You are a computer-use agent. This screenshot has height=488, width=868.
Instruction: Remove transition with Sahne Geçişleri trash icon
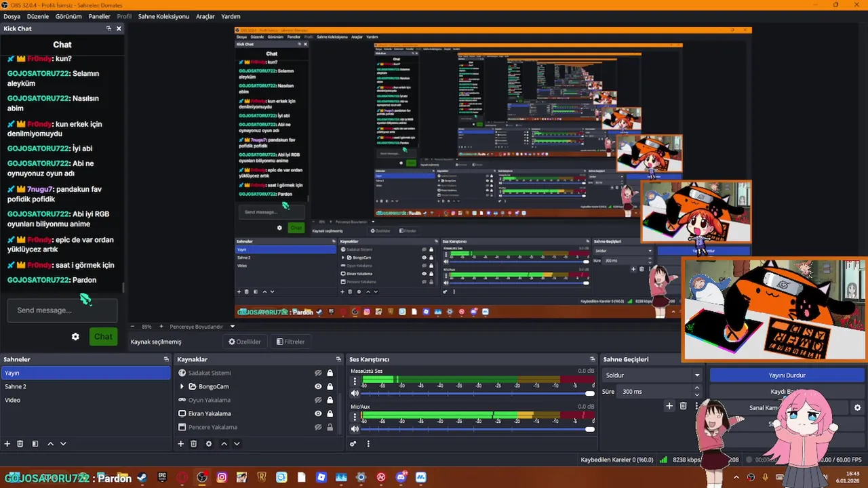point(684,406)
